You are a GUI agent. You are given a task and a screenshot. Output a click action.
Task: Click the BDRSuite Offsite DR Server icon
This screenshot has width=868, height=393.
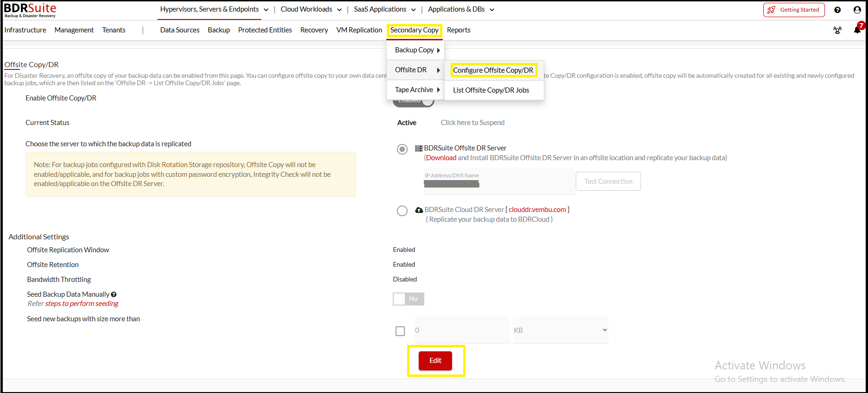[419, 148]
